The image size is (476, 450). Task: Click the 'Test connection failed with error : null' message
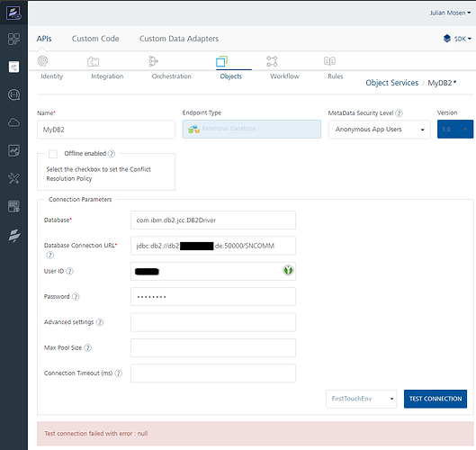[96, 433]
